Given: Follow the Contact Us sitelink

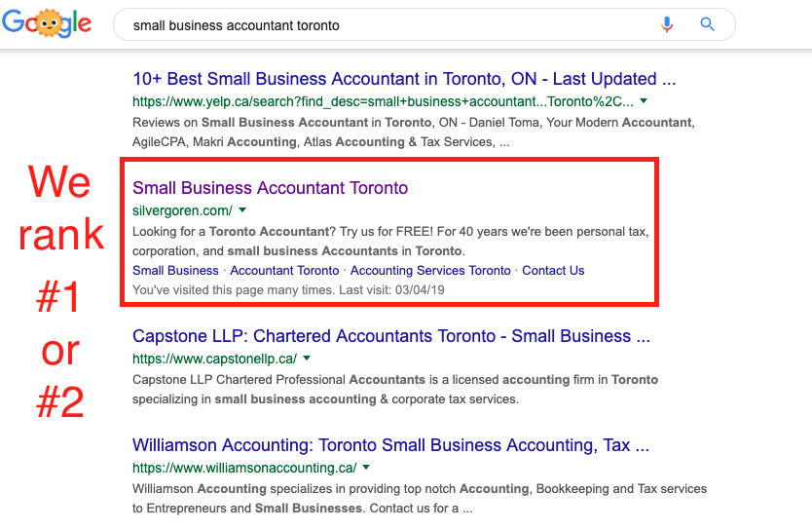Looking at the screenshot, I should click(x=553, y=271).
